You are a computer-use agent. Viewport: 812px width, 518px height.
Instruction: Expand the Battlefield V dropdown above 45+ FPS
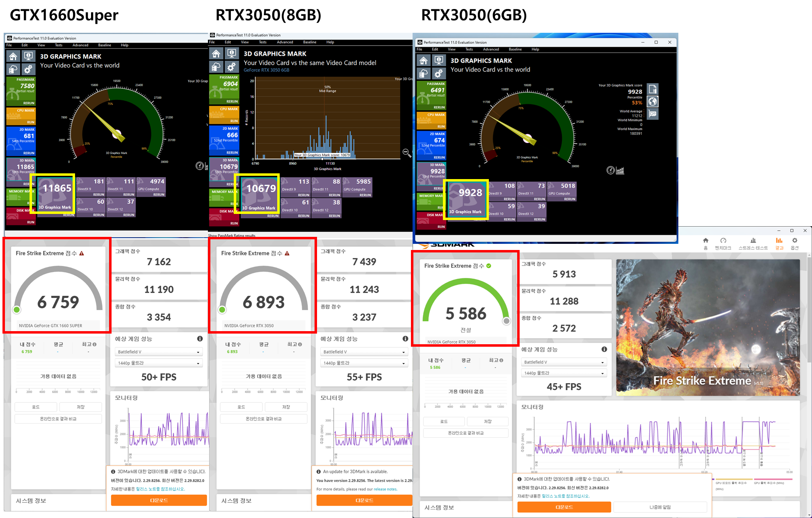coord(564,362)
